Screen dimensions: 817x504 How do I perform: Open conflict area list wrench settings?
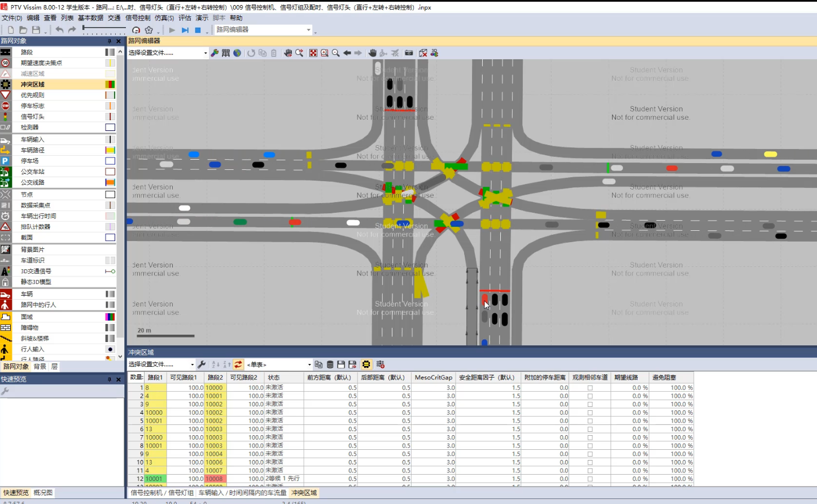pos(202,365)
